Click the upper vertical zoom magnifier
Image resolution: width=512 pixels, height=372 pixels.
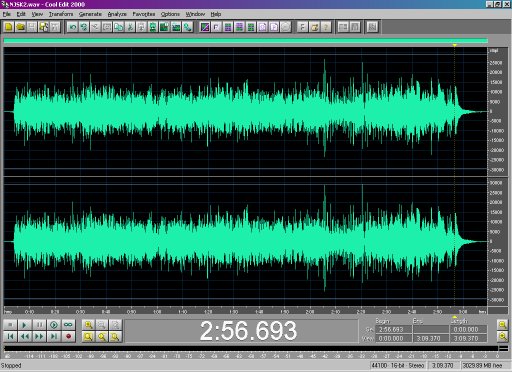coord(502,324)
